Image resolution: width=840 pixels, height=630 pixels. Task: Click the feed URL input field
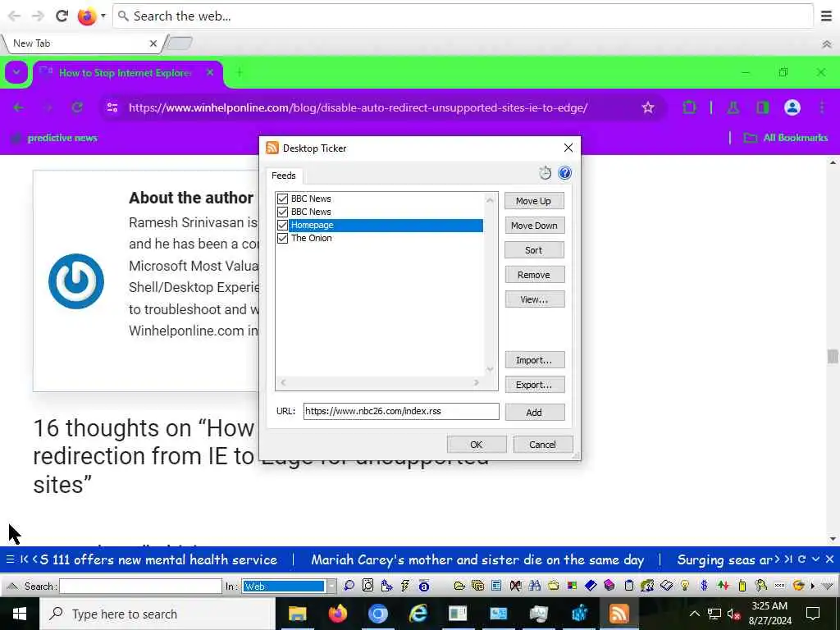click(401, 412)
